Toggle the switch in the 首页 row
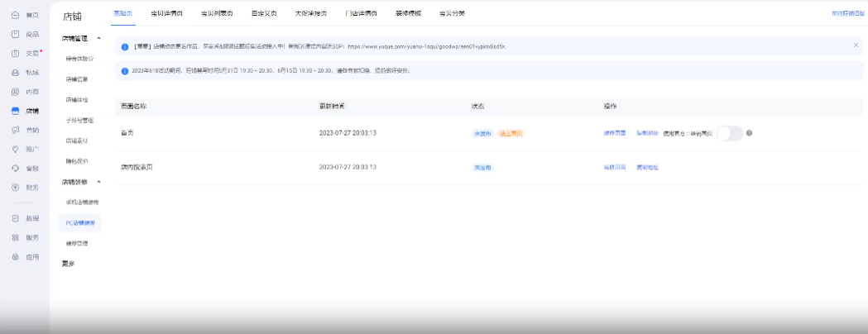The height and width of the screenshot is (334, 868). (729, 133)
